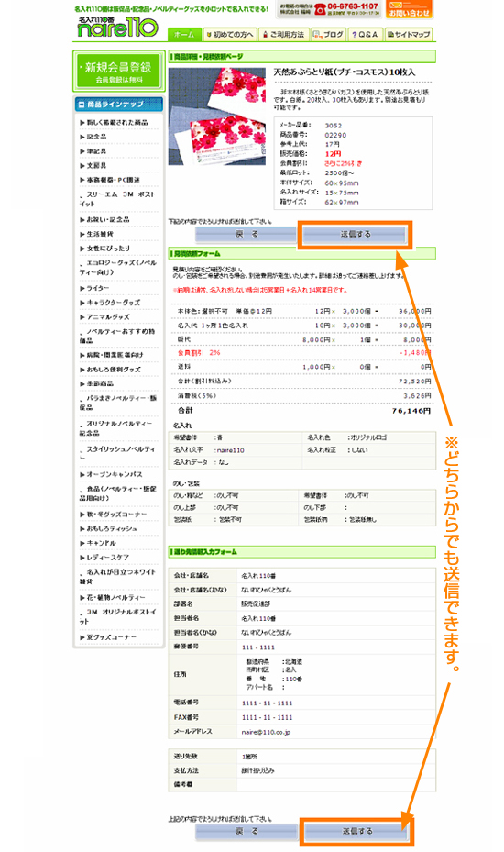The width and height of the screenshot is (504, 852).
Task: Open the お問い合わせ envelope contact icon
Action: tap(409, 9)
